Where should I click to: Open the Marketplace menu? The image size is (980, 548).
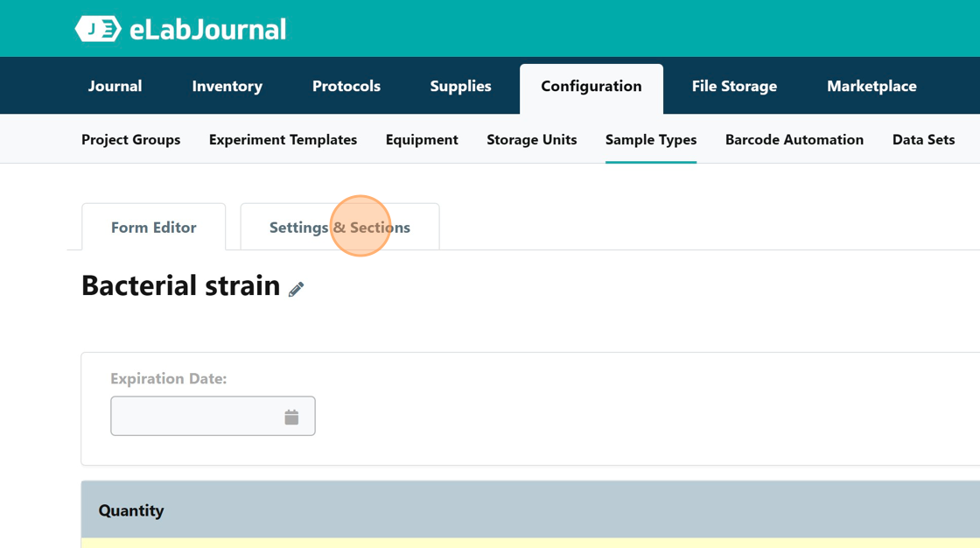pos(871,87)
